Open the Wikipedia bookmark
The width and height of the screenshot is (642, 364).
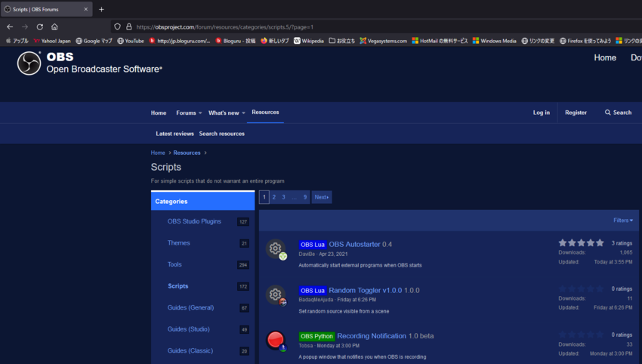pyautogui.click(x=309, y=41)
